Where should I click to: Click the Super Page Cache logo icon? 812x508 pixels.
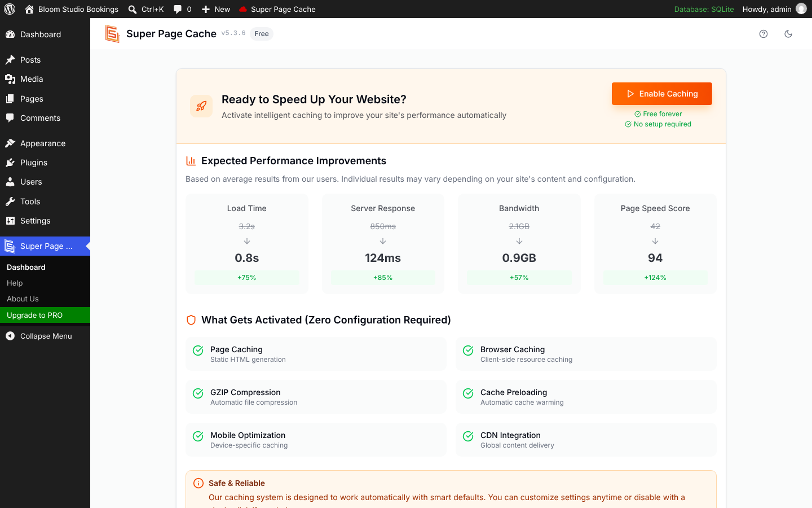pyautogui.click(x=112, y=34)
